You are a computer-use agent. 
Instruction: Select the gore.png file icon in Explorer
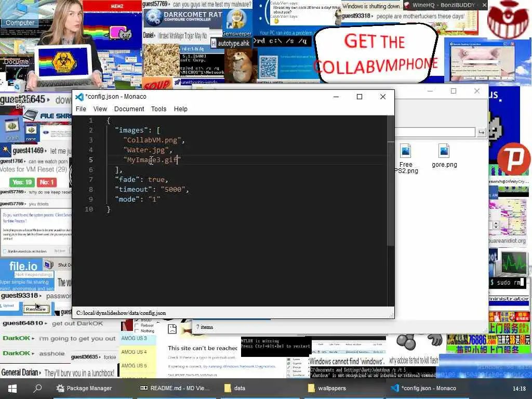click(444, 155)
